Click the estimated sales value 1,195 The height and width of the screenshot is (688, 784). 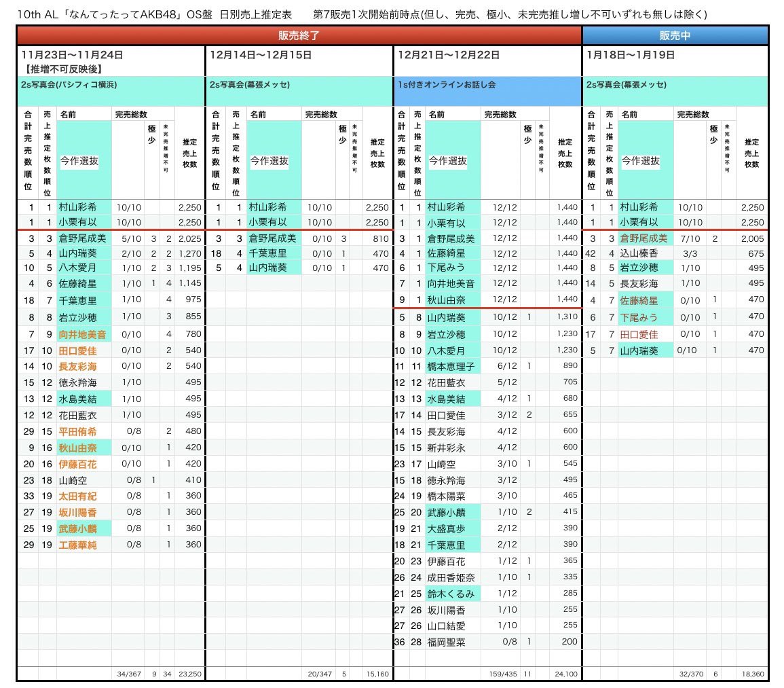190,268
